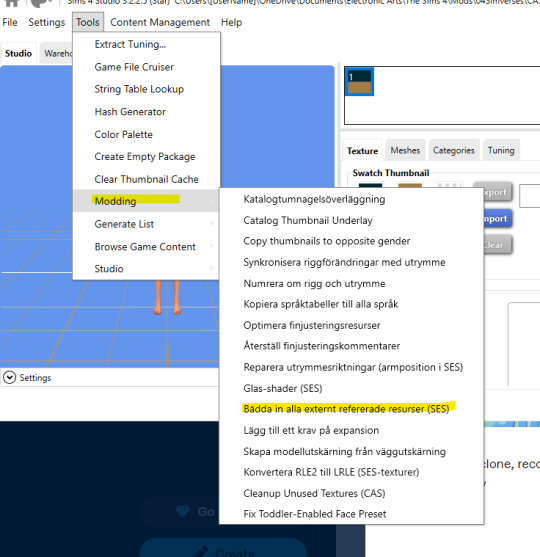Screen dimensions: 540x557
Task: Expand the Settings chevron below viewport
Action: pyautogui.click(x=10, y=378)
